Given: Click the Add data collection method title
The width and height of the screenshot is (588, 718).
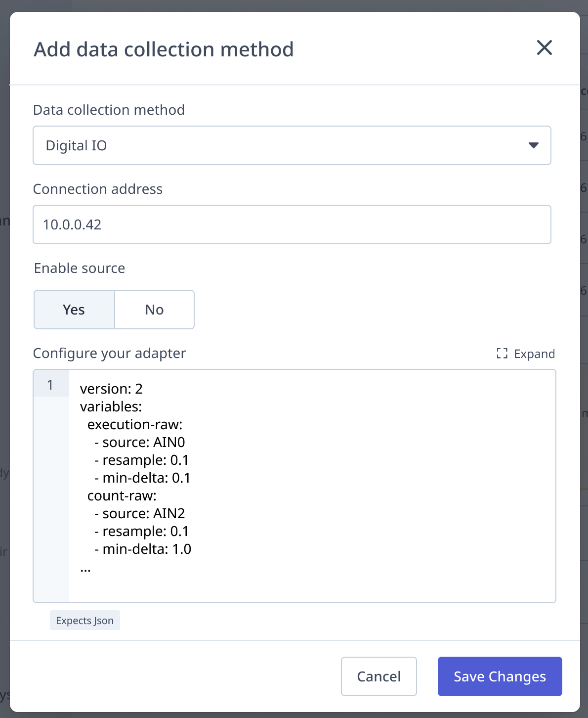Looking at the screenshot, I should [x=163, y=49].
